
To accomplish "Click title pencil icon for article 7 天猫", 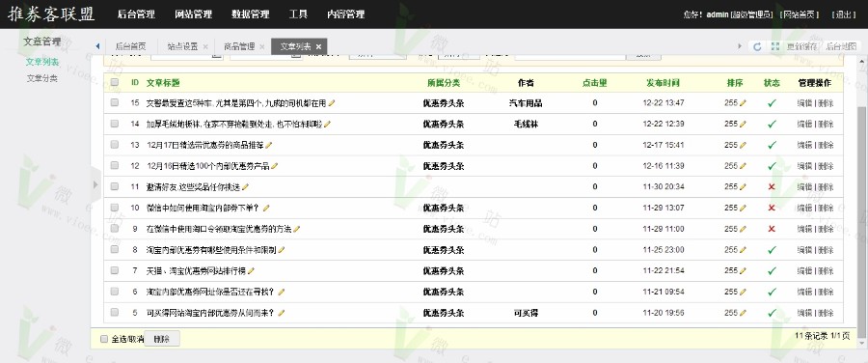I will (252, 271).
